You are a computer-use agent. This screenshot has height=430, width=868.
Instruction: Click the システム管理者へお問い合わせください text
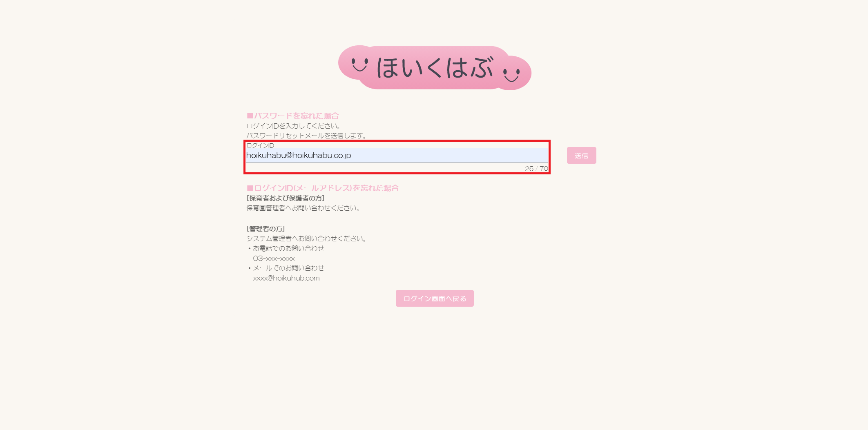[306, 239]
